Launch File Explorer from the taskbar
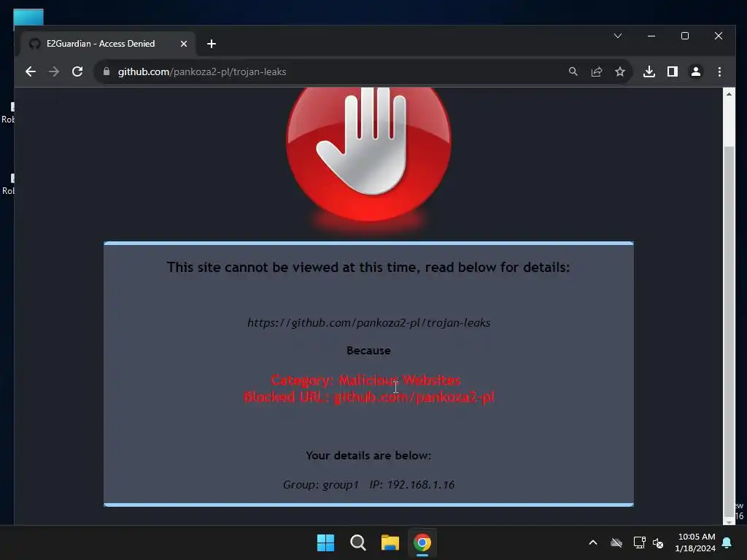Viewport: 747px width, 560px height. point(390,542)
